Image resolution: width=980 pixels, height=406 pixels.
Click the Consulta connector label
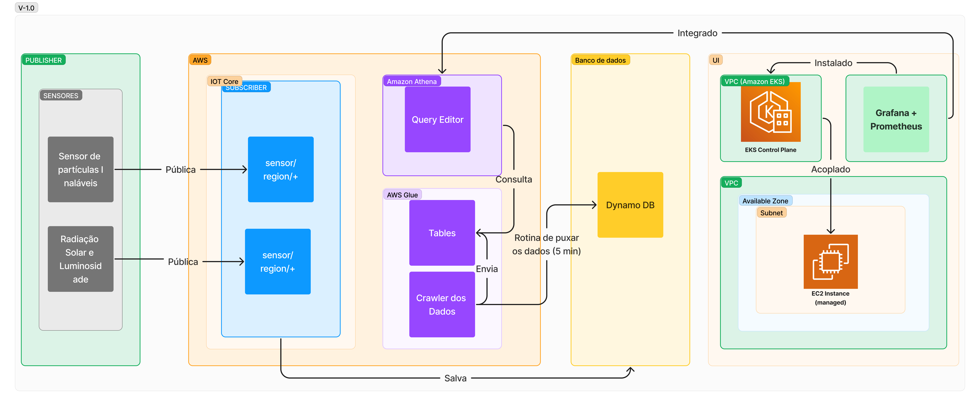coord(514,179)
